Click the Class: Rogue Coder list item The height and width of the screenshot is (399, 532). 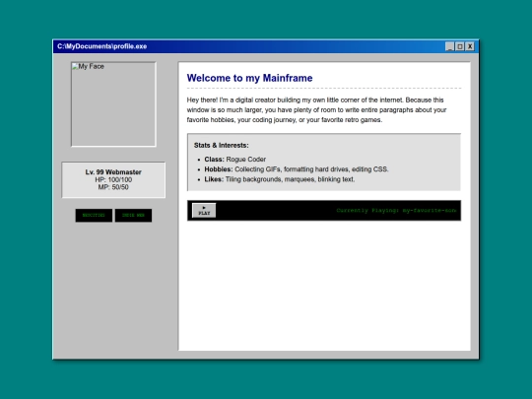point(235,160)
